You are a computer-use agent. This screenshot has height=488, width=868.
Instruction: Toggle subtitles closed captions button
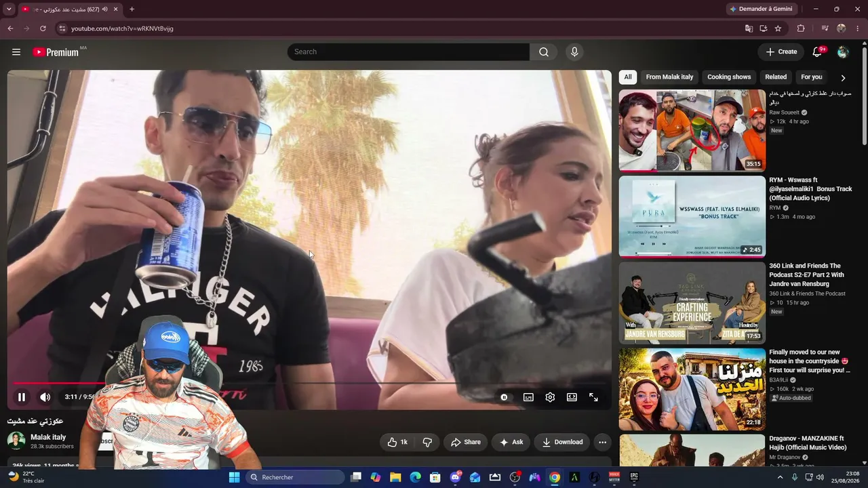point(528,397)
